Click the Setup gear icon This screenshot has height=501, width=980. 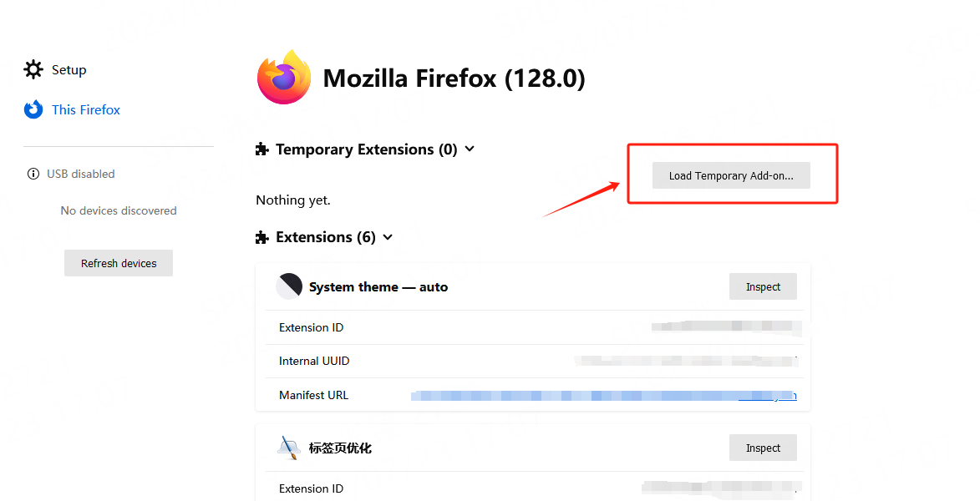pyautogui.click(x=33, y=69)
